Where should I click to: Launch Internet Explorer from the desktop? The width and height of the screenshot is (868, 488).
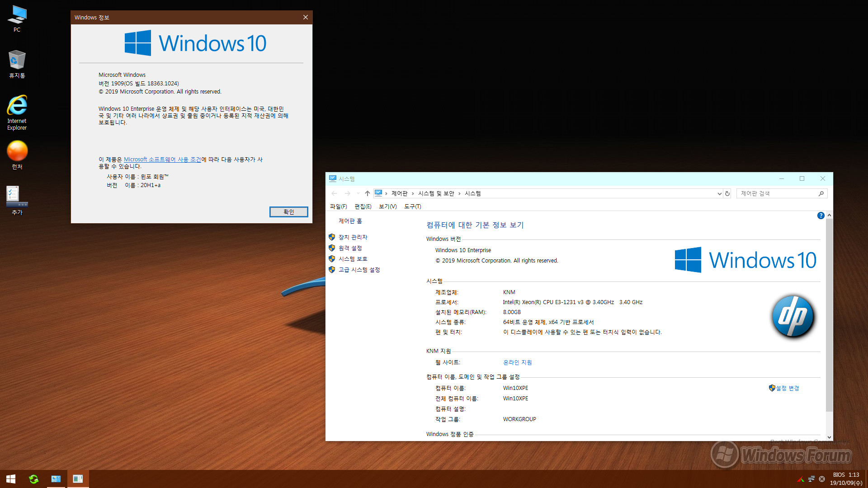point(17,113)
